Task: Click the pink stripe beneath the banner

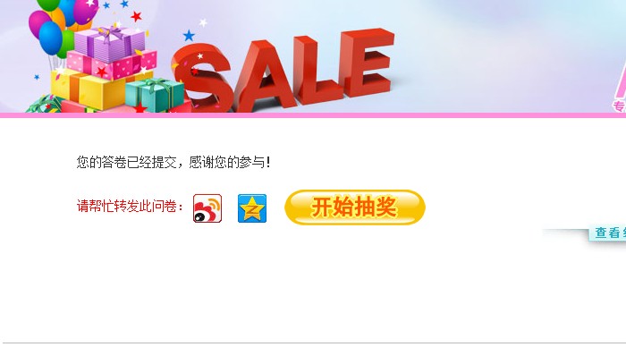Action: [x=313, y=115]
